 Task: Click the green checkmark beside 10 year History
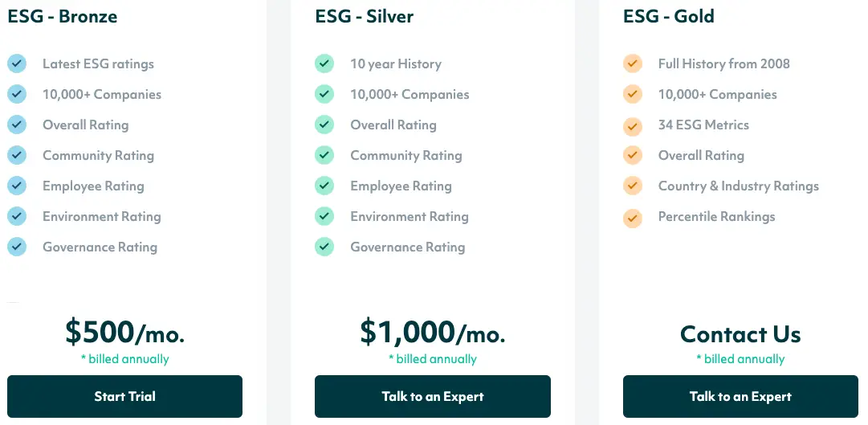click(x=324, y=63)
